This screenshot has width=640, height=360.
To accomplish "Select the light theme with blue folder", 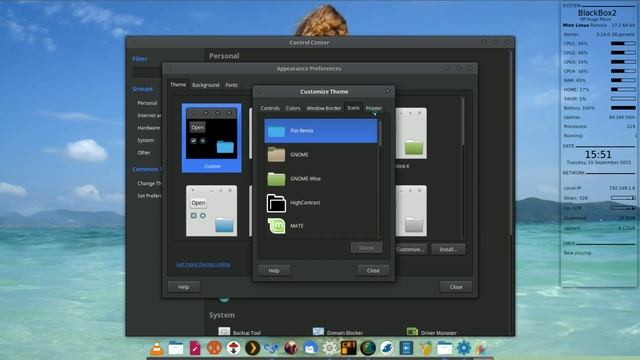I will (x=211, y=211).
